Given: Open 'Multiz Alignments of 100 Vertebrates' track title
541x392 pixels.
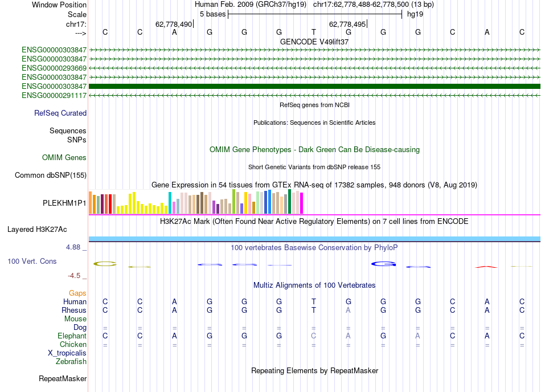Looking at the screenshot, I should point(314,285).
